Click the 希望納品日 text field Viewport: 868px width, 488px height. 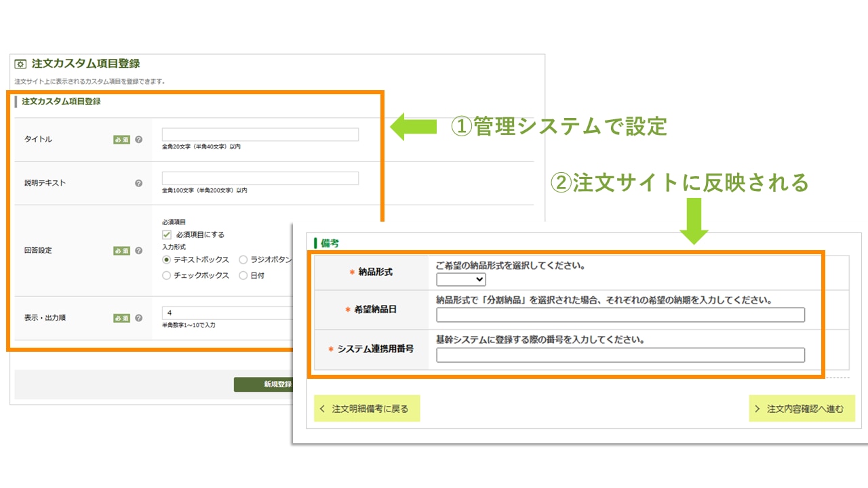click(x=620, y=314)
